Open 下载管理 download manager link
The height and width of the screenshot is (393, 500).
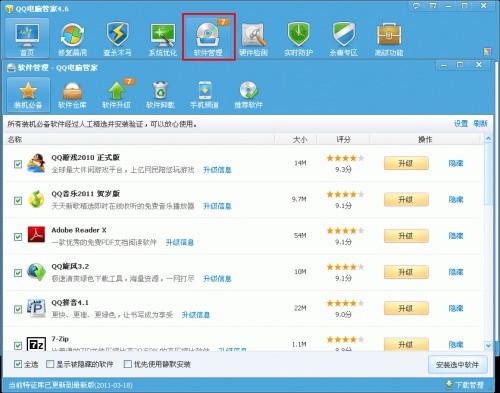click(469, 385)
